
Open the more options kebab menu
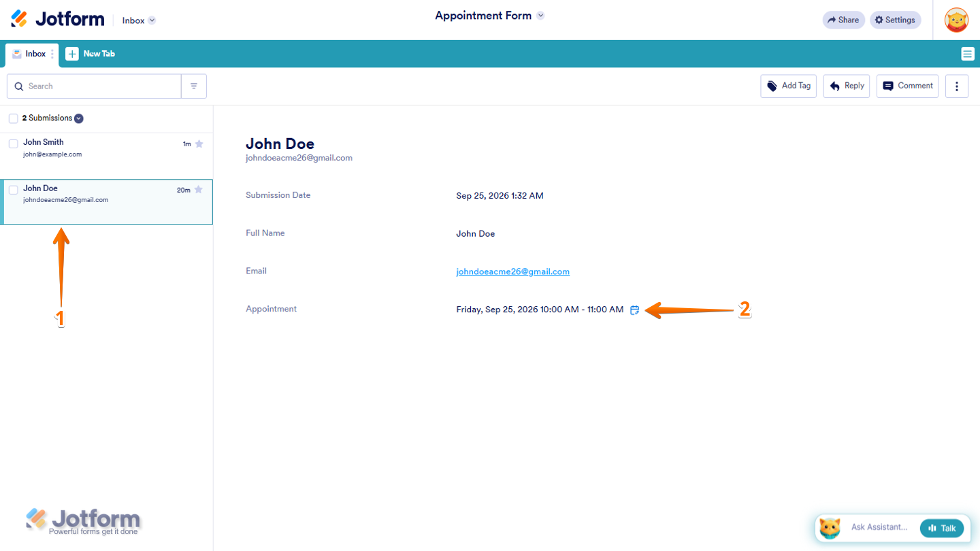[x=957, y=86]
